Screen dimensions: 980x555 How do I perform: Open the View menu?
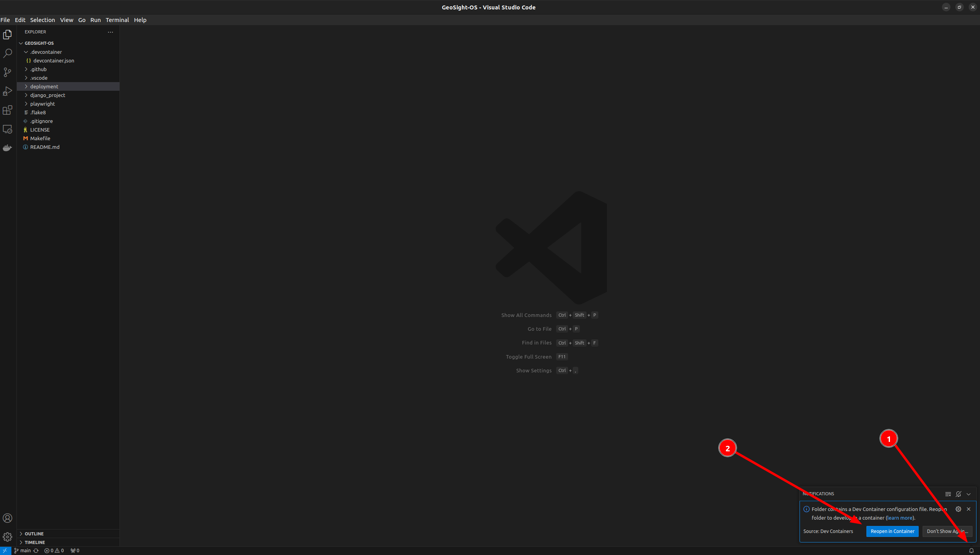[x=66, y=20]
